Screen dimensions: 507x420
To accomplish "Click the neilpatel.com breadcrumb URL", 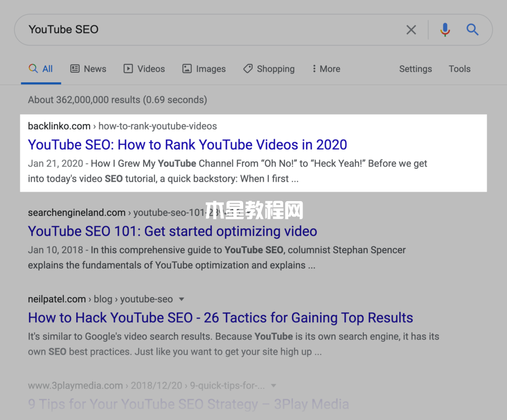I will pos(100,299).
